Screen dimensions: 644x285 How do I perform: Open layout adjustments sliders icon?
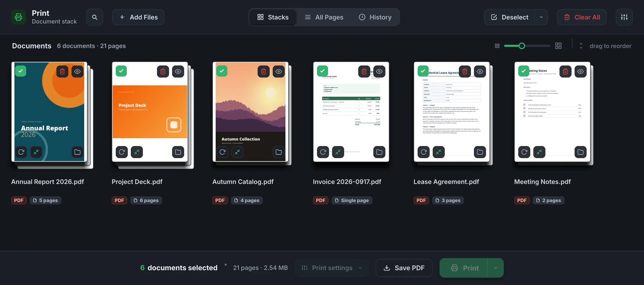(x=624, y=17)
